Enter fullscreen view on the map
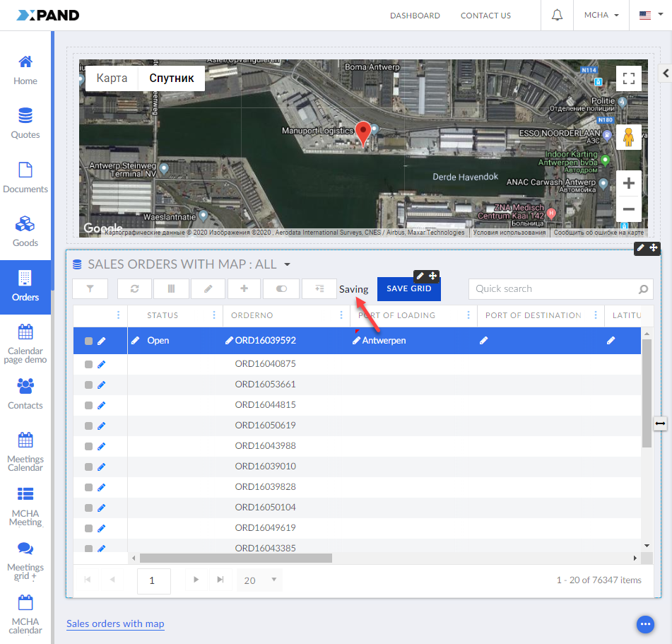Viewport: 672px width, 644px height. pyautogui.click(x=628, y=78)
